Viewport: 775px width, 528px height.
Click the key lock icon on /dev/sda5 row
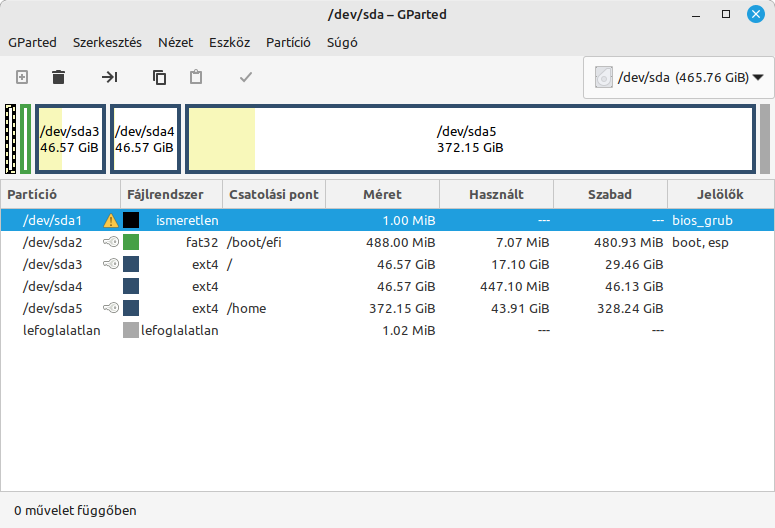111,308
